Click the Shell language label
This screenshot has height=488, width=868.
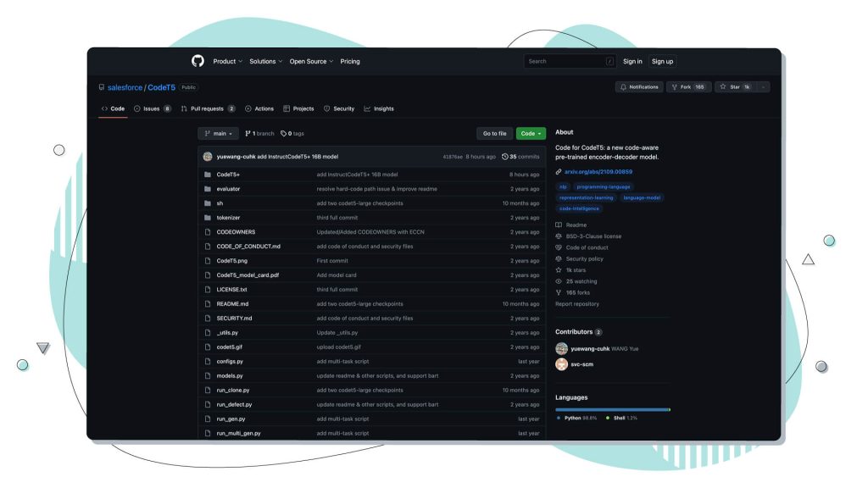tap(619, 419)
